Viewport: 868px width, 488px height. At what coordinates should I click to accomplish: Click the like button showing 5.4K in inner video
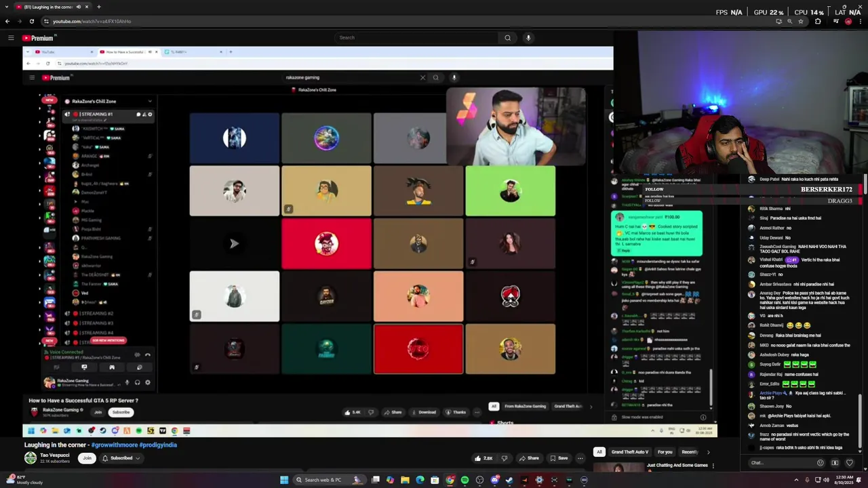click(353, 412)
